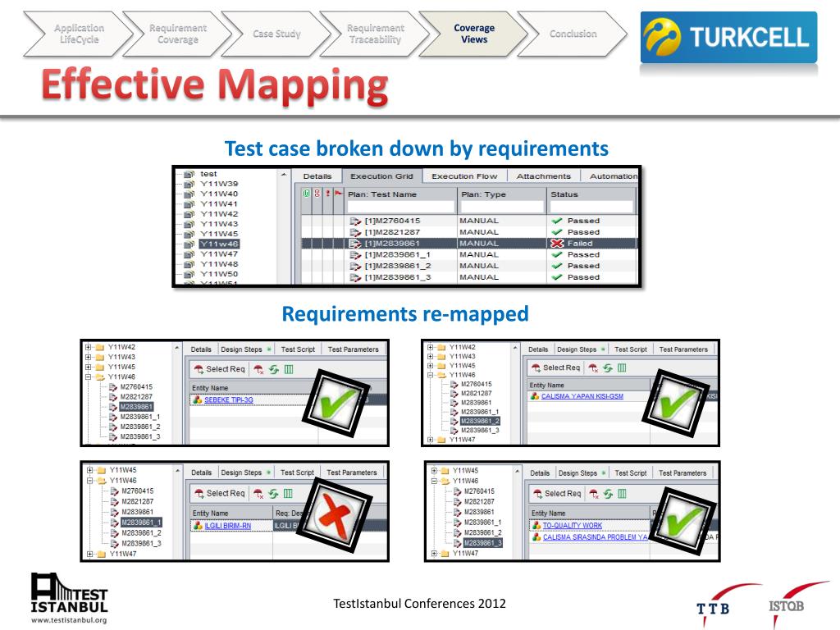Select M2821287 in ILGILI BIRIM-RN panel tree
Image resolution: width=840 pixels, height=630 pixels.
tap(137, 501)
